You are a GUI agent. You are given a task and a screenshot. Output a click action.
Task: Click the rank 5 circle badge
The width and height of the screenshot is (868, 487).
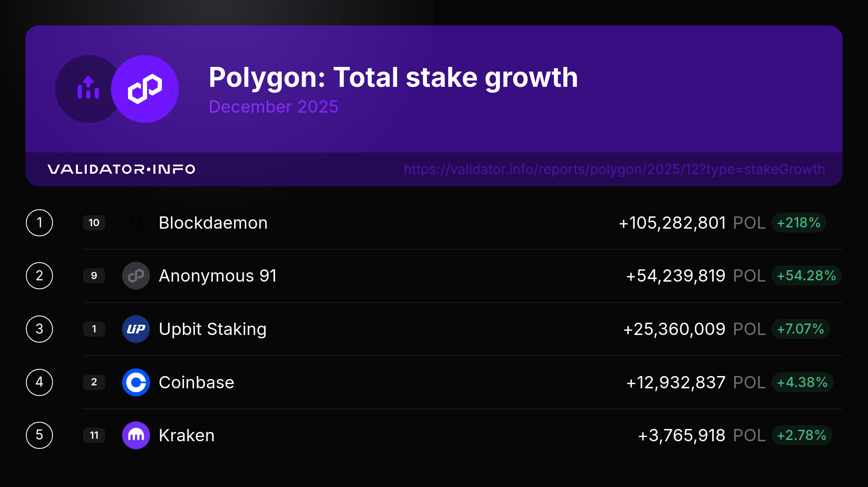39,435
